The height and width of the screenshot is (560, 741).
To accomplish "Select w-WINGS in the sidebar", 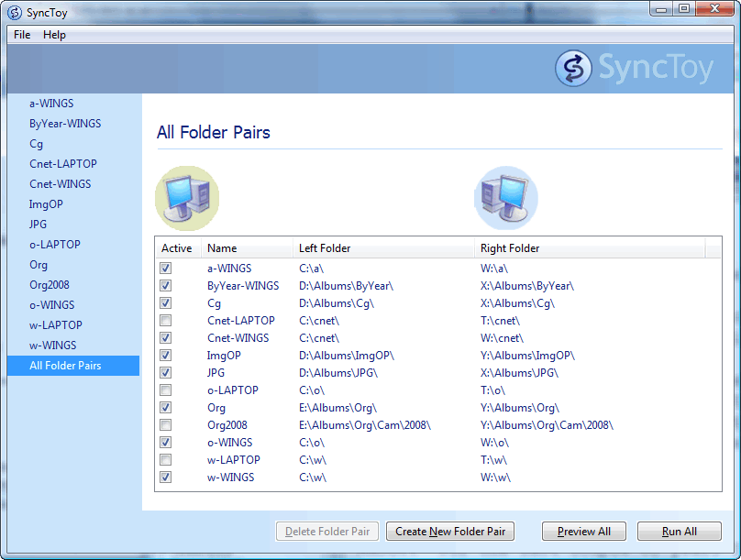I will tap(53, 346).
